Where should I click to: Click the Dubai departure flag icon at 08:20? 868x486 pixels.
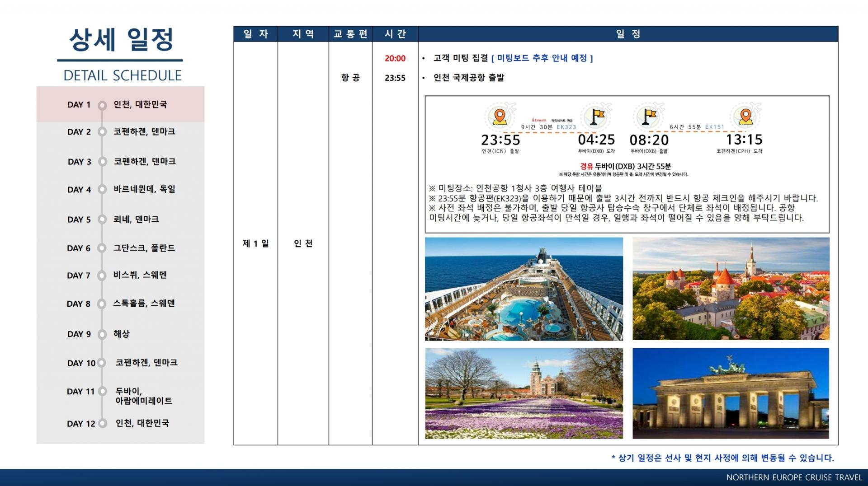click(x=650, y=117)
